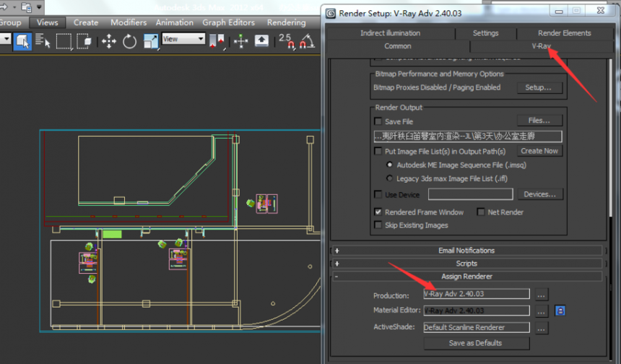Click the Render Setup window title icon
The image size is (621, 364).
point(331,14)
